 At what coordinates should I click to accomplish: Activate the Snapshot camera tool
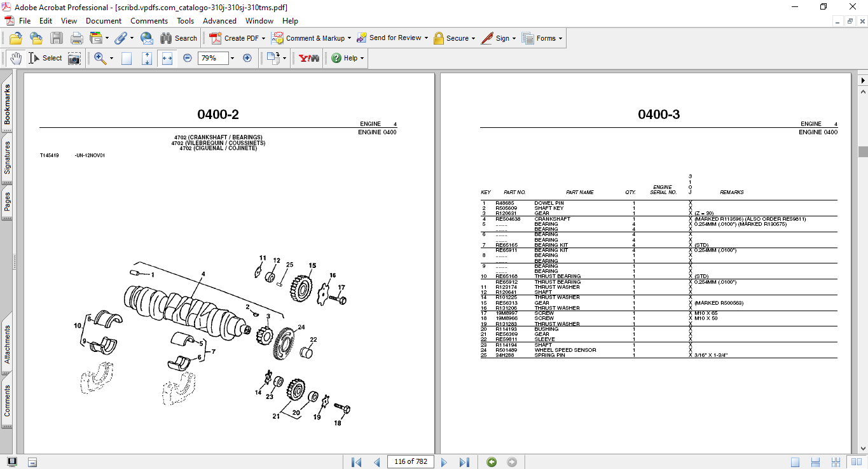74,58
